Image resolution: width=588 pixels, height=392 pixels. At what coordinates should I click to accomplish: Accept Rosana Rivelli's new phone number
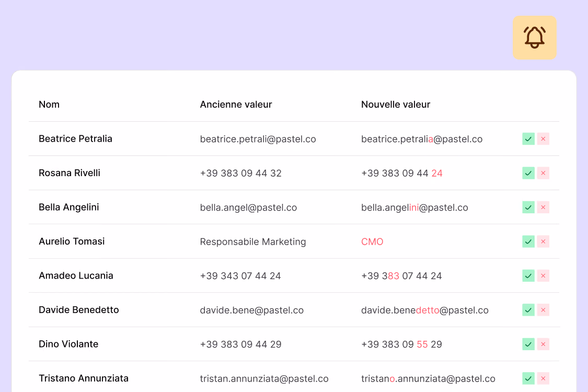click(x=528, y=173)
